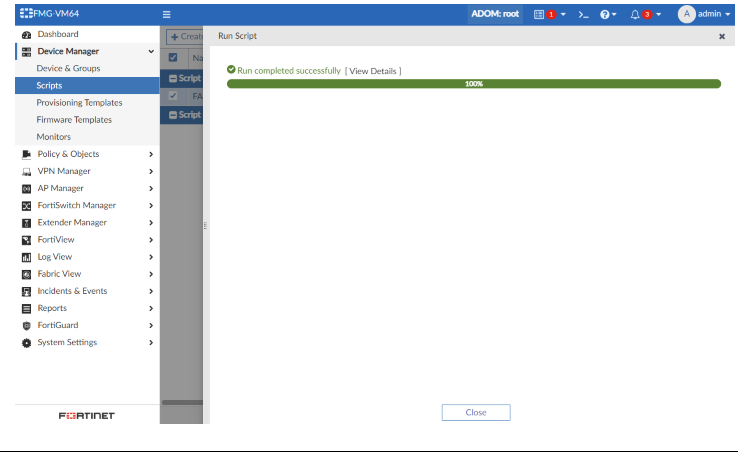Click the FMG-VM64 logo icon
738x452 pixels.
[x=26, y=13]
